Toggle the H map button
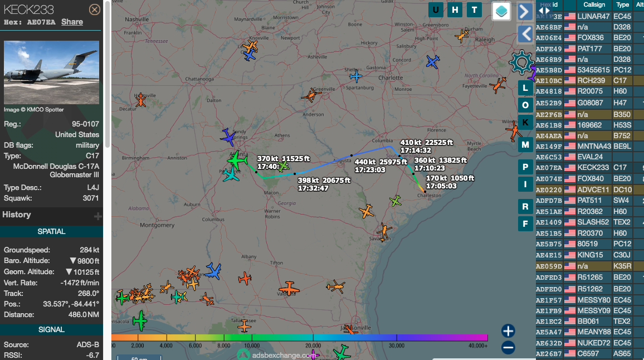The width and height of the screenshot is (644, 360). coord(455,10)
